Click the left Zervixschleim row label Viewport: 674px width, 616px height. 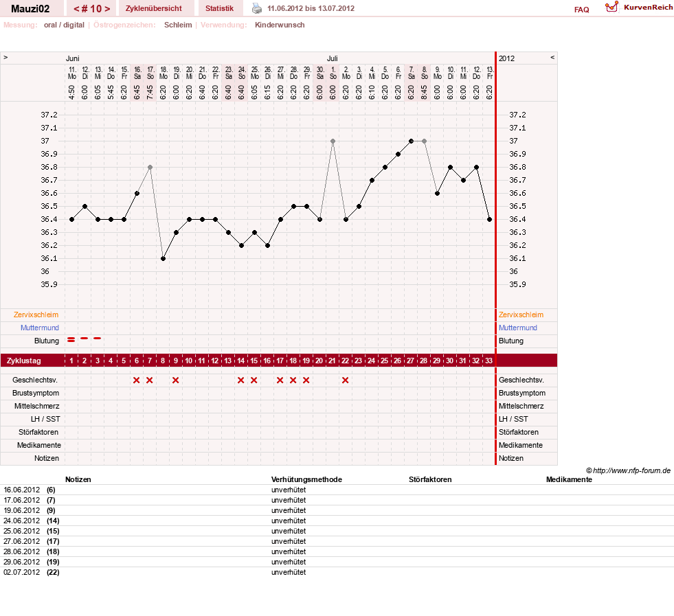pos(36,315)
